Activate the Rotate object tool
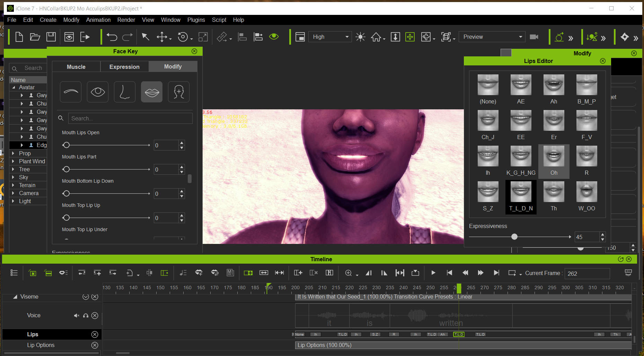 click(183, 37)
